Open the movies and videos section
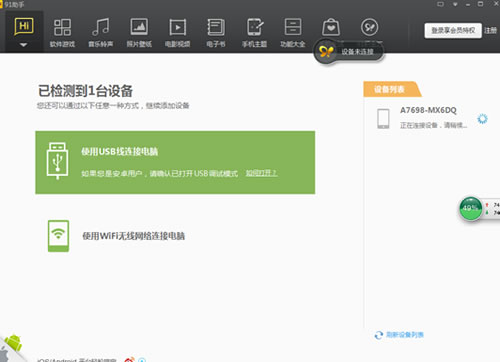500x362 pixels. point(177,33)
